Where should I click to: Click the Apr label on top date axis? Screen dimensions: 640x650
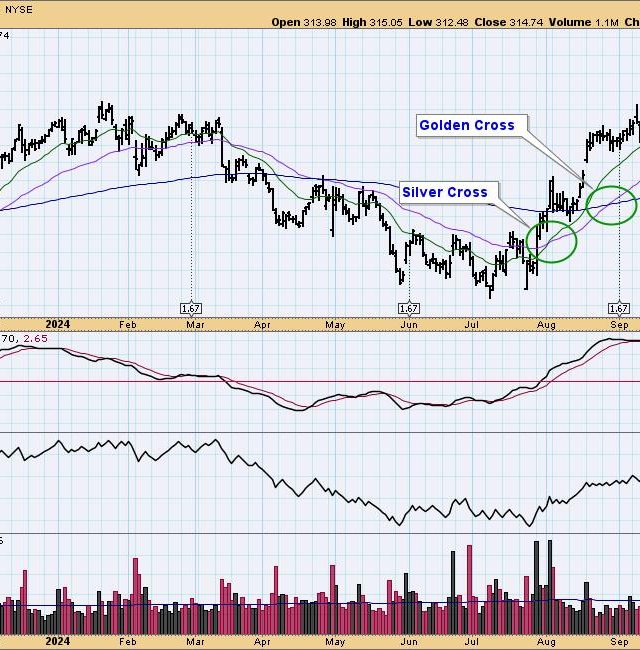click(263, 324)
